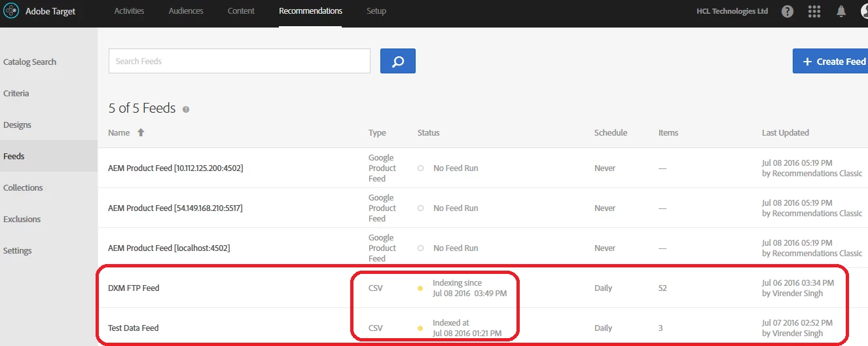Click the Type column header
868x346 pixels.
click(377, 132)
